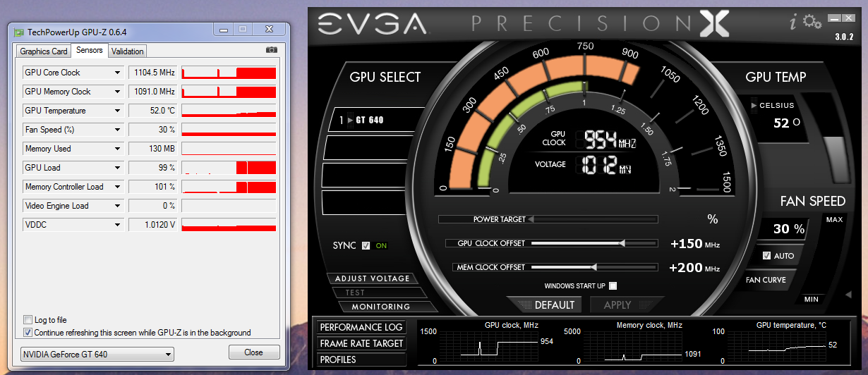This screenshot has height=375, width=868.
Task: Switch to Graphics Card tab in GPU-Z
Action: (44, 51)
